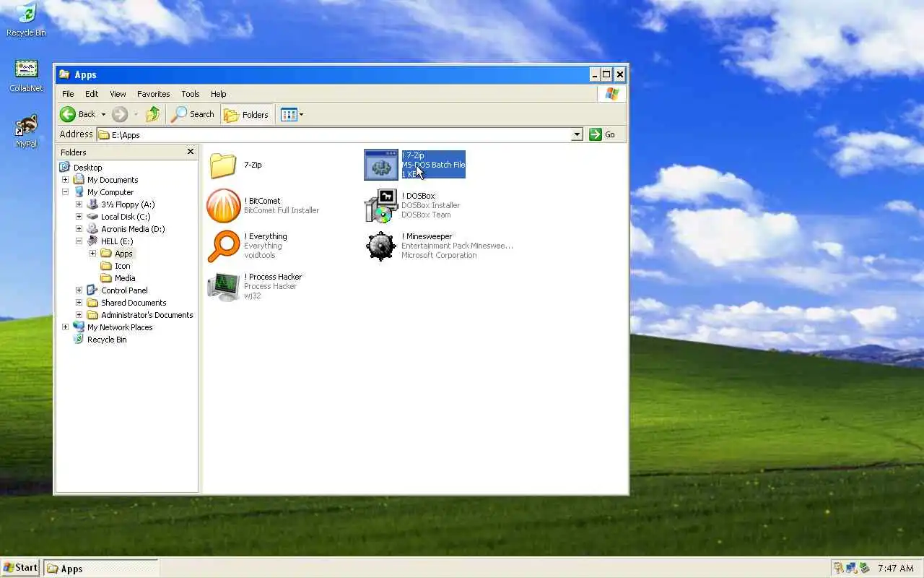Open the address bar dropdown
This screenshot has width=924, height=578.
[x=577, y=134]
